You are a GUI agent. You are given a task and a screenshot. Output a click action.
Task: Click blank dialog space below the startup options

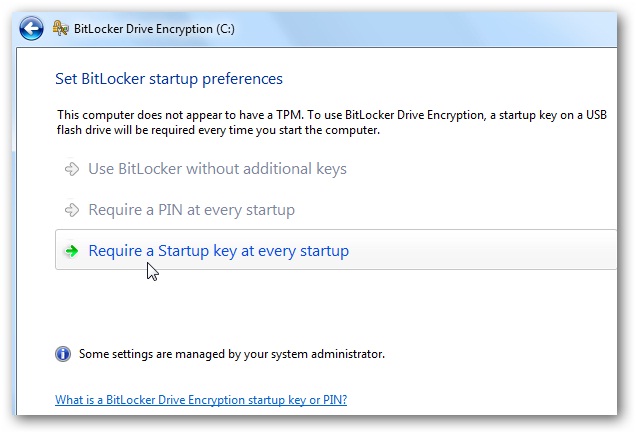325,307
